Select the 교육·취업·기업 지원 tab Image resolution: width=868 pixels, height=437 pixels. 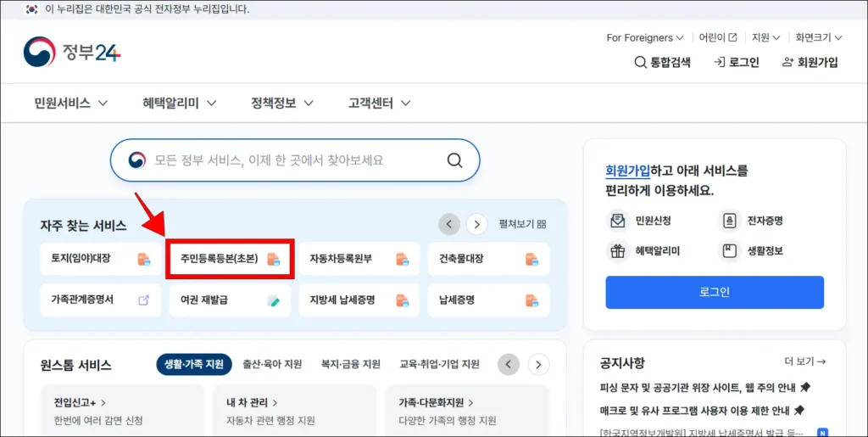pyautogui.click(x=440, y=364)
